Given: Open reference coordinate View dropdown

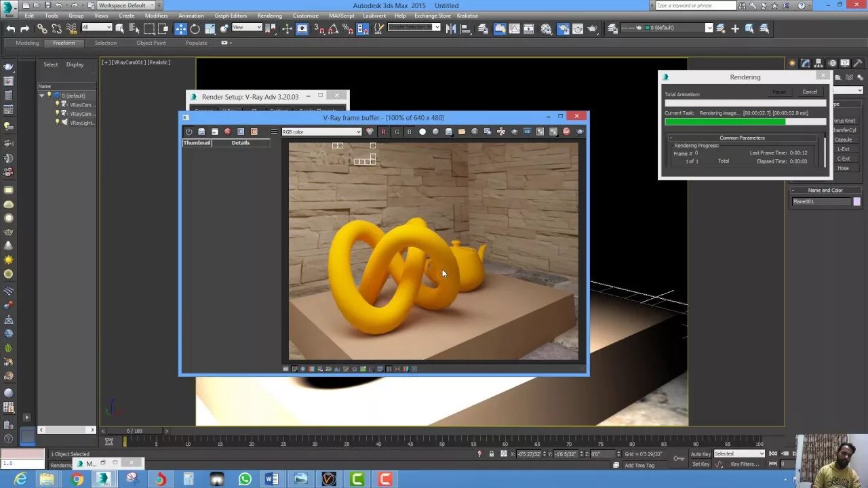Looking at the screenshot, I should [247, 27].
